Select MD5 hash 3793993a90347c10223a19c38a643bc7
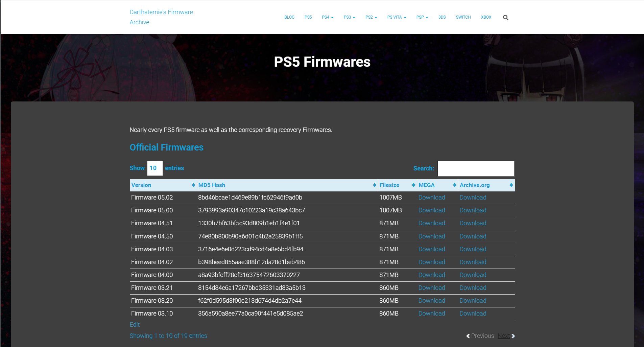Image resolution: width=644 pixels, height=347 pixels. [252, 210]
